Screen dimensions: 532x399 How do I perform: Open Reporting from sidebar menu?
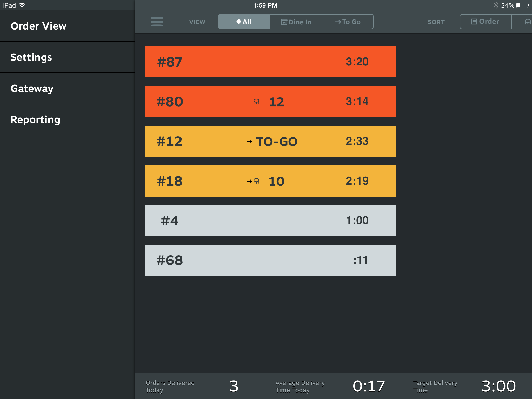pyautogui.click(x=35, y=119)
